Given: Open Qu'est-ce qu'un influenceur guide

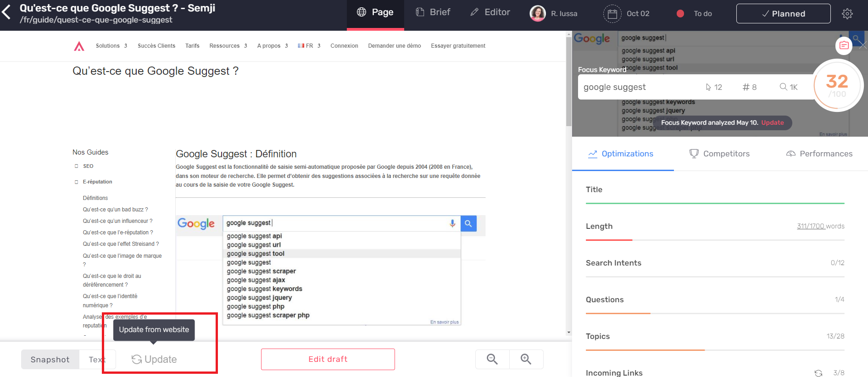Looking at the screenshot, I should tap(117, 221).
